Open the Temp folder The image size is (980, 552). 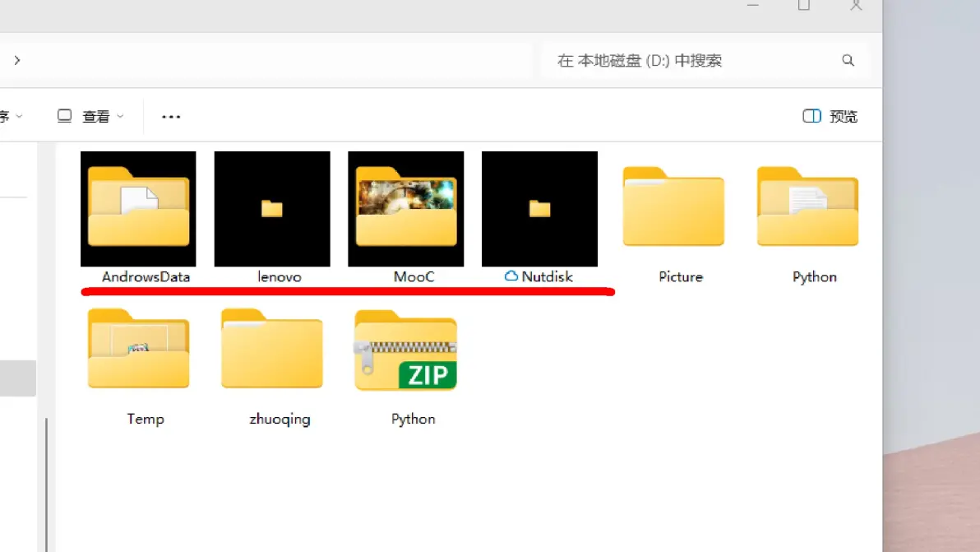point(138,350)
